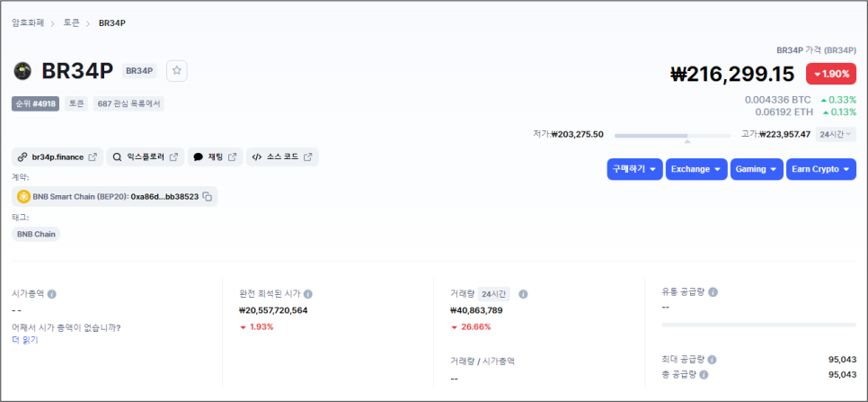Click the code icon on 소스 코드
The width and height of the screenshot is (868, 402).
coord(256,157)
